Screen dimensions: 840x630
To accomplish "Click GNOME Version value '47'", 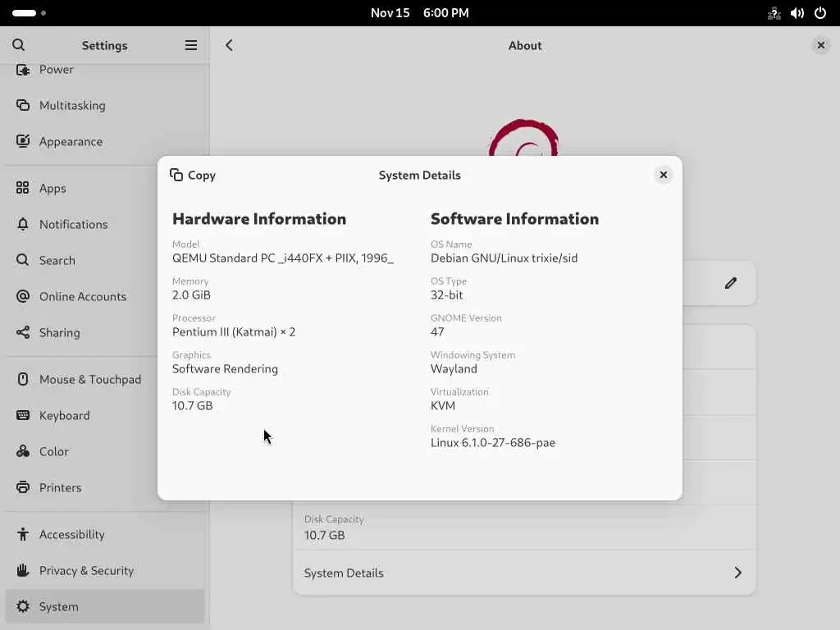I will (x=437, y=331).
